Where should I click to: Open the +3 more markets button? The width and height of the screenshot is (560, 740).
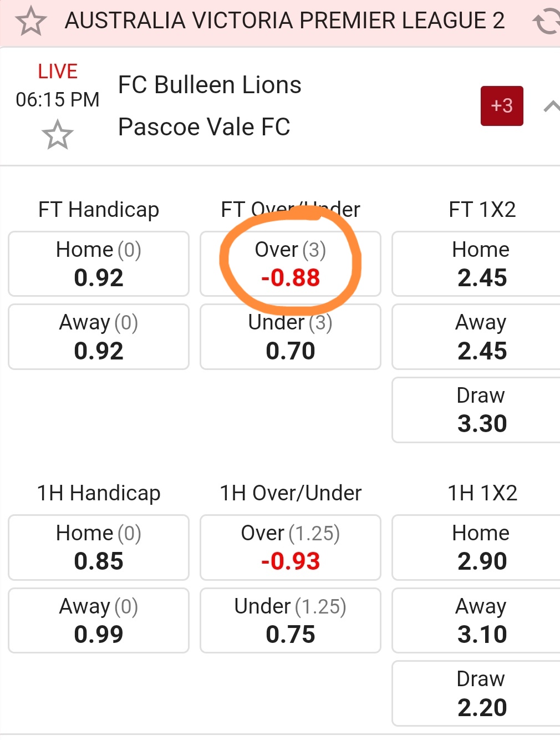point(502,106)
